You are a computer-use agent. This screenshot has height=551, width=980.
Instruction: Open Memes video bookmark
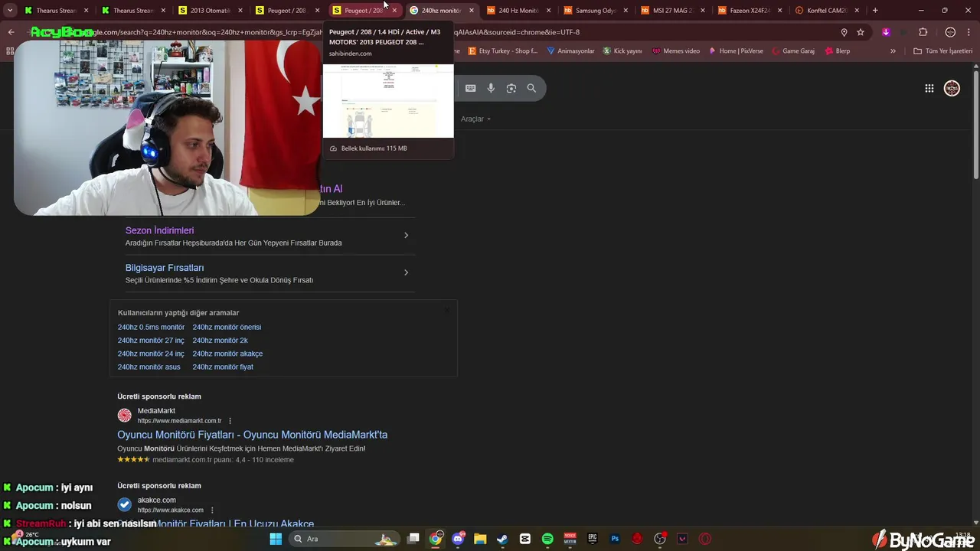tap(676, 51)
